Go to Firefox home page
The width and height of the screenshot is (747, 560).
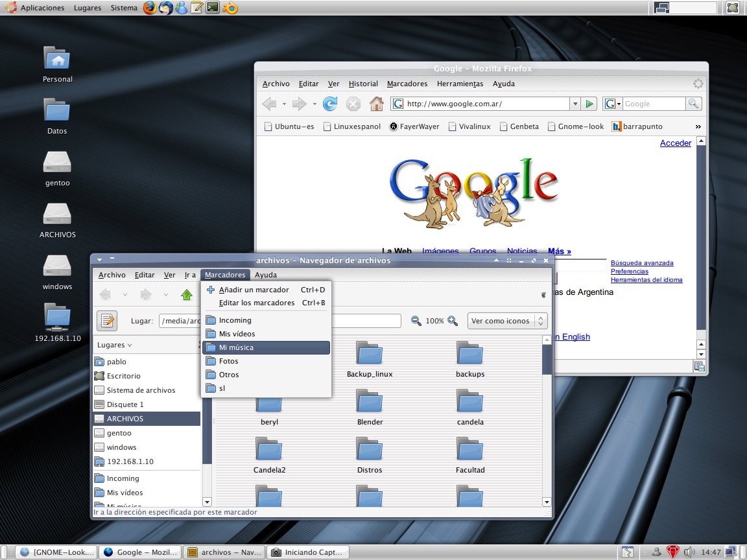[x=376, y=103]
